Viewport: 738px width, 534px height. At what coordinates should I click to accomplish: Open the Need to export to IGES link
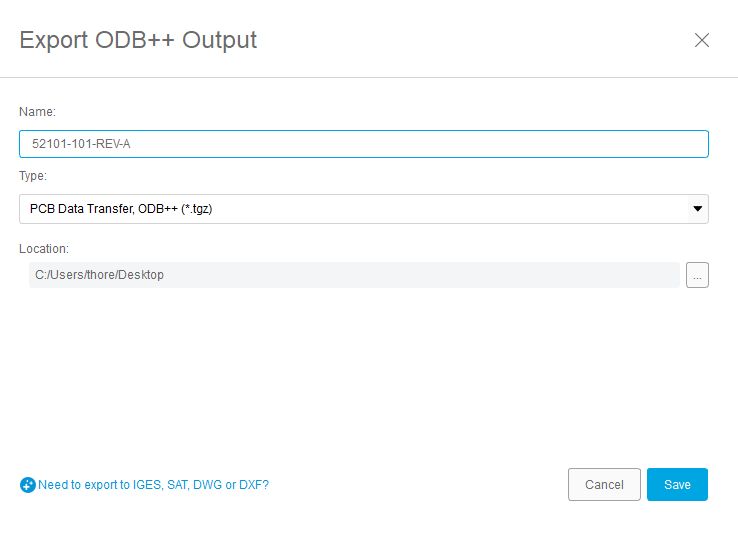click(x=153, y=485)
